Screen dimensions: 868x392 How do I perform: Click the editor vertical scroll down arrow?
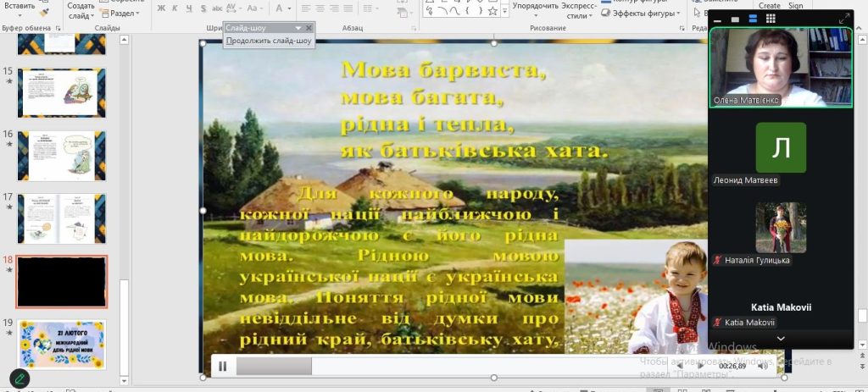click(862, 345)
